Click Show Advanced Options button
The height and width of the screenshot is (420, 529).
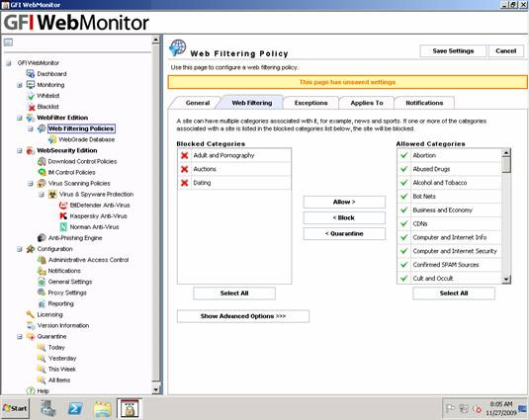click(x=243, y=316)
